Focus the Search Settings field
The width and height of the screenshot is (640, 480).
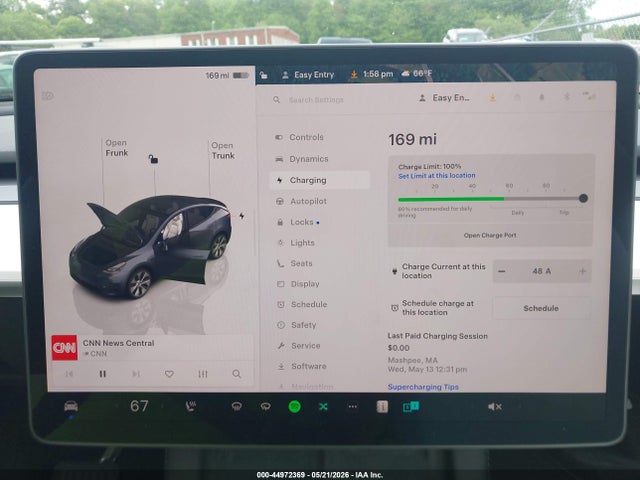pos(316,100)
